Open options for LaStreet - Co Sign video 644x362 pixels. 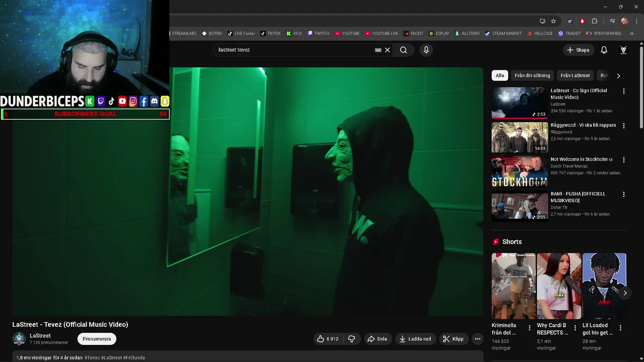(624, 92)
